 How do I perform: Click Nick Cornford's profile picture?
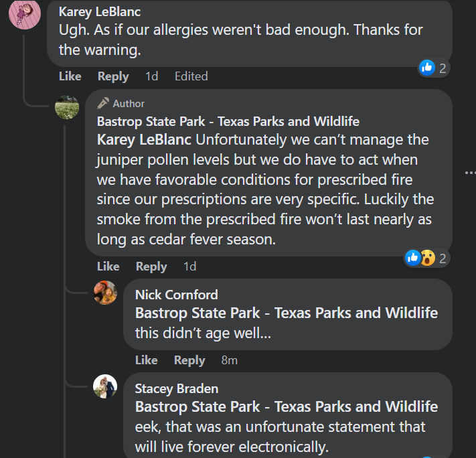[x=105, y=293]
